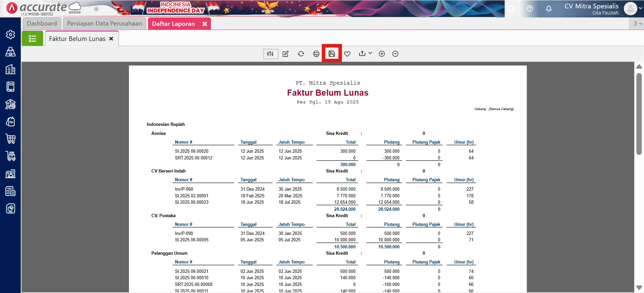644x293 pixels.
Task: Open the notifications bell
Action: click(x=549, y=9)
